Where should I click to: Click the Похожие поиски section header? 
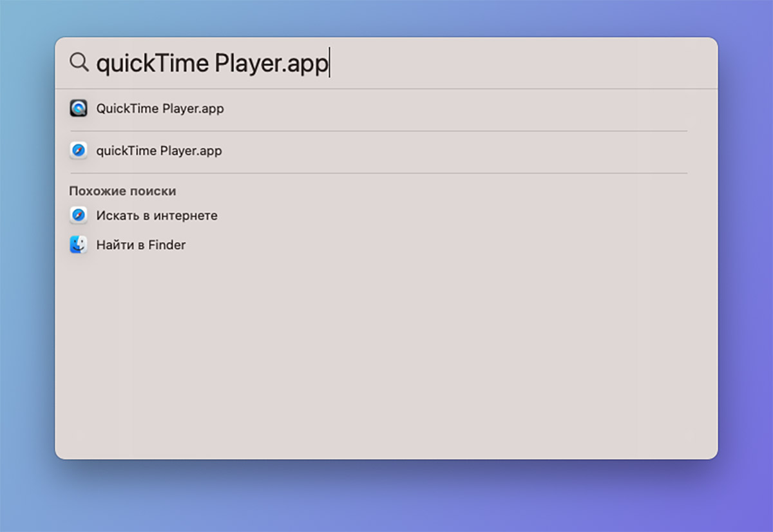click(x=122, y=191)
